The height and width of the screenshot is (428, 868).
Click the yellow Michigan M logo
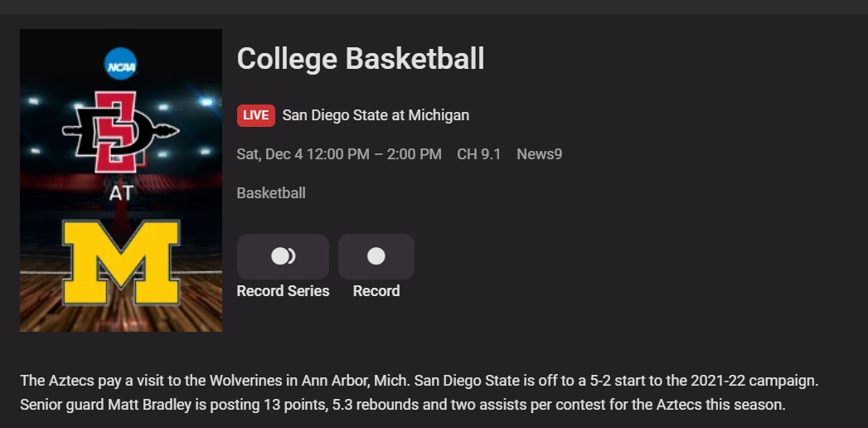121,260
